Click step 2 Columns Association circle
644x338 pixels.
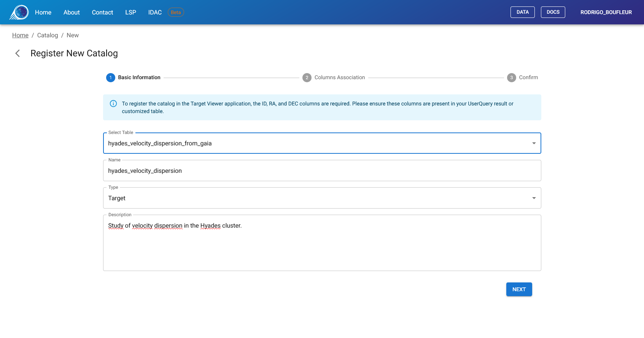tap(307, 78)
